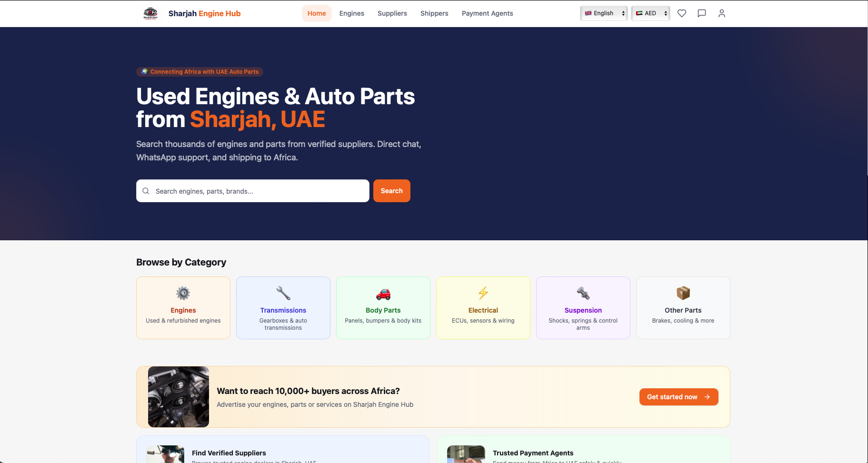The width and height of the screenshot is (868, 463).
Task: Go to the Home tab
Action: pyautogui.click(x=317, y=13)
